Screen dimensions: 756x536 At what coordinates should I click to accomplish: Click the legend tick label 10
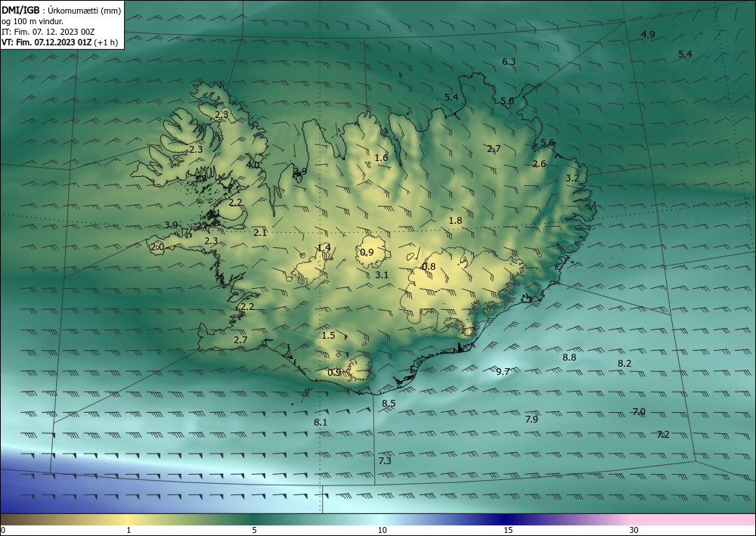382,530
